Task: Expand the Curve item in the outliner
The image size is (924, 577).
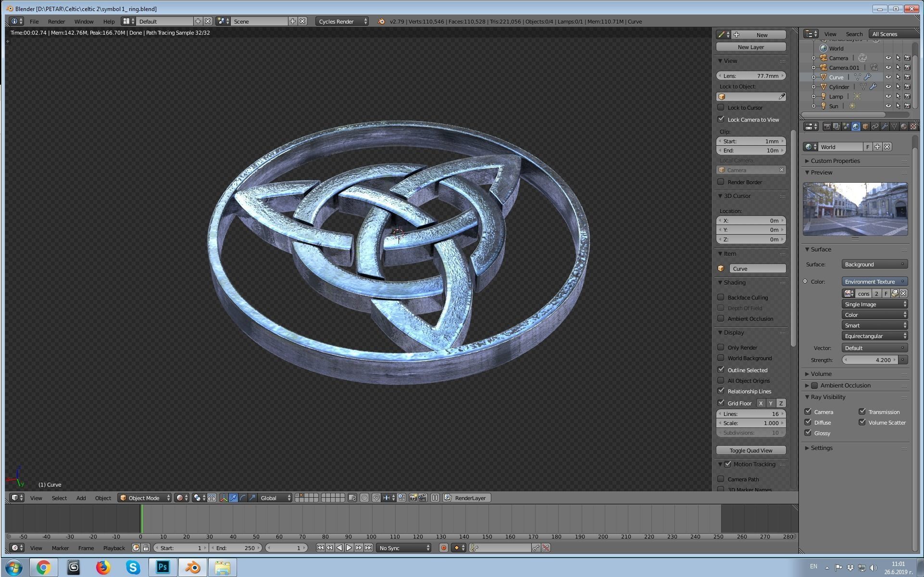Action: (813, 77)
